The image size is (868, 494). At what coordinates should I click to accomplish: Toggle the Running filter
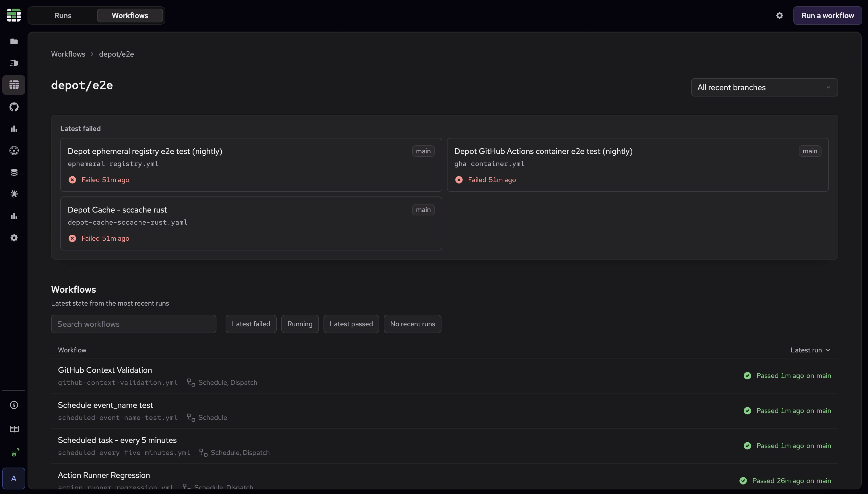point(300,324)
